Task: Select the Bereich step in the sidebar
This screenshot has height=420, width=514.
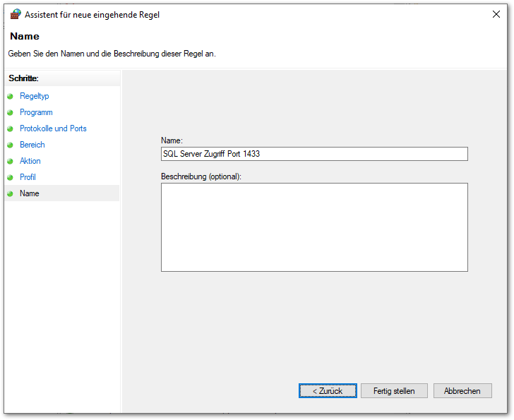Action: 32,145
